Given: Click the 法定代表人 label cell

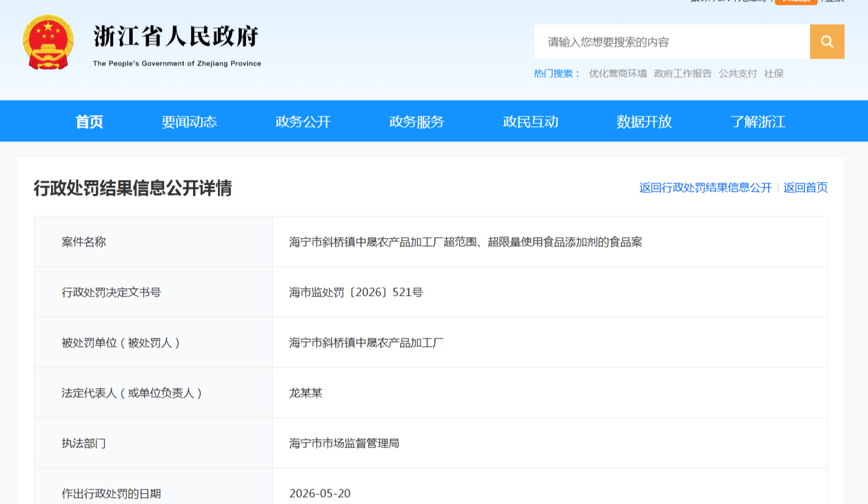Looking at the screenshot, I should 153,393.
